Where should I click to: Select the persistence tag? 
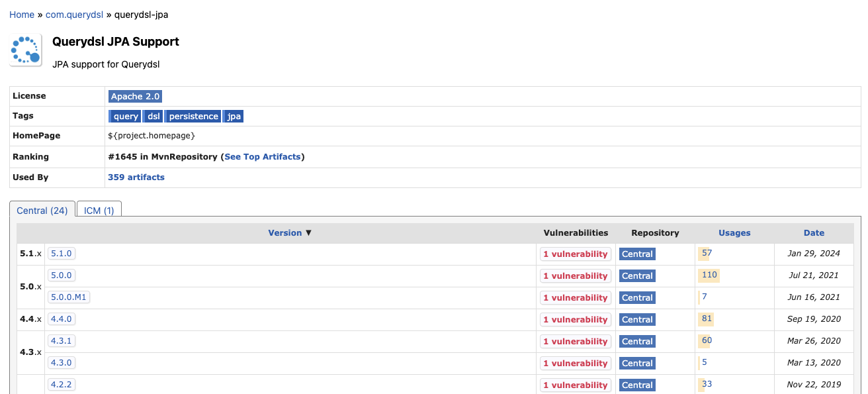193,117
